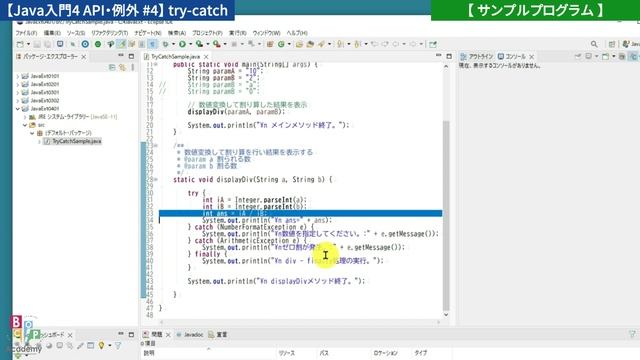The height and width of the screenshot is (360, 640).
Task: Open the Run dropdown arrow
Action: coord(190,44)
